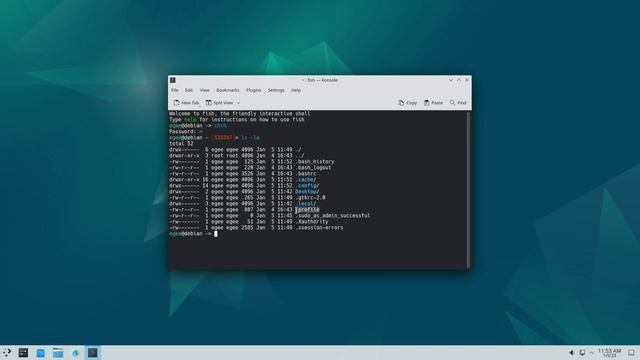Click the highlighted .profile file name

(x=307, y=210)
